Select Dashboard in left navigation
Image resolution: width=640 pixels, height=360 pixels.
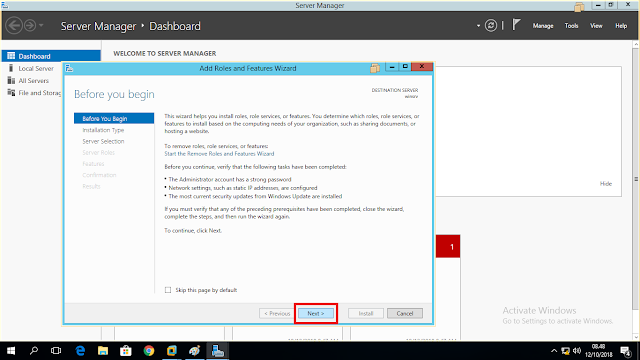[51, 56]
